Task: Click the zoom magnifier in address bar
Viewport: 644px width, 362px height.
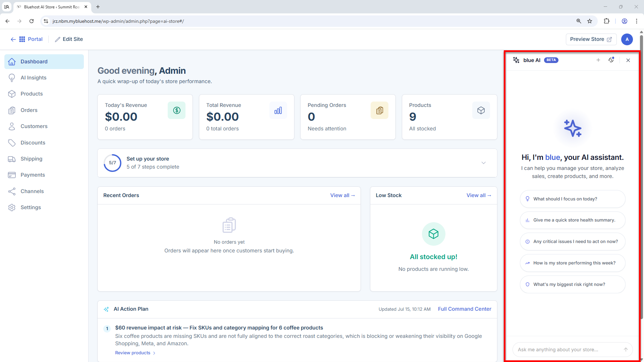Action: coord(579,21)
